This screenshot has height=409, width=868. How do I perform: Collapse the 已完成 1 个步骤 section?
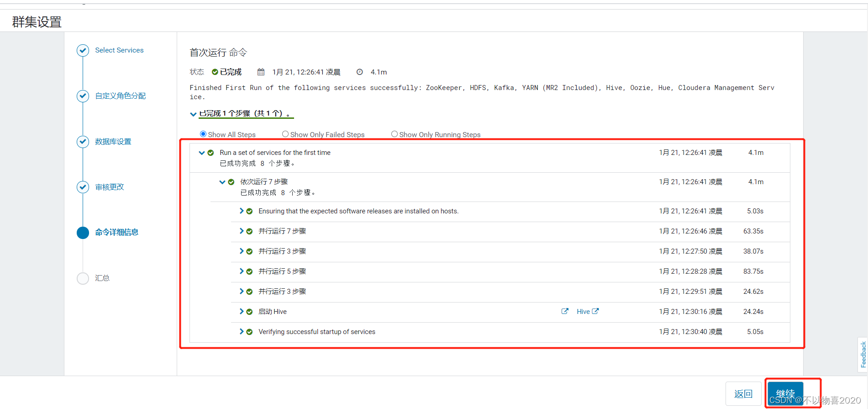(193, 114)
